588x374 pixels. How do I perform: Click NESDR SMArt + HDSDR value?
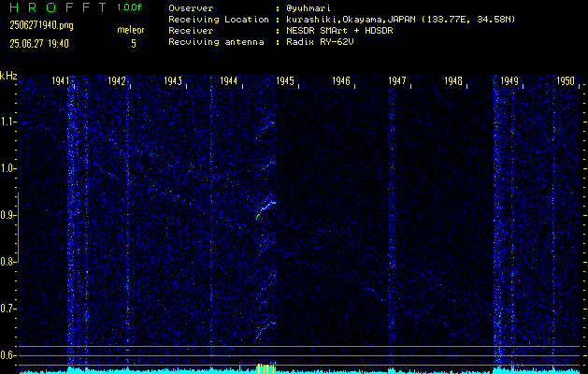339,31
